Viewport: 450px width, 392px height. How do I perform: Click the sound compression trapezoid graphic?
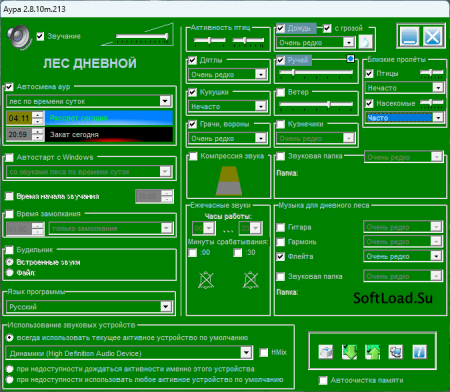pos(229,181)
